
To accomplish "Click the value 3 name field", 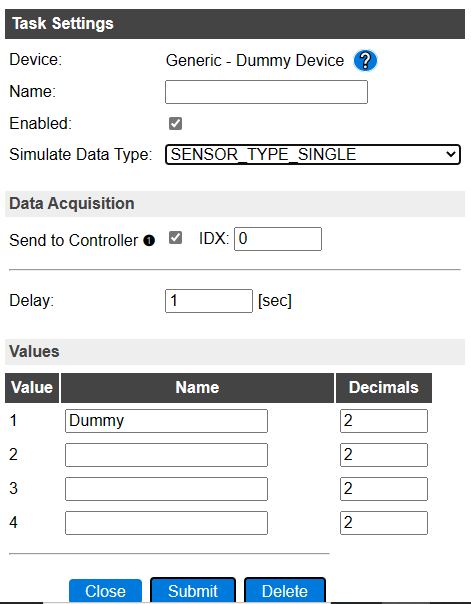I will coord(166,489).
